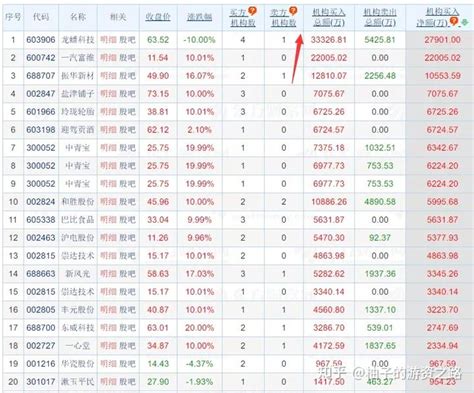474x393 pixels.
Task: Click the help icon beside 买方机构数
Action: click(253, 11)
